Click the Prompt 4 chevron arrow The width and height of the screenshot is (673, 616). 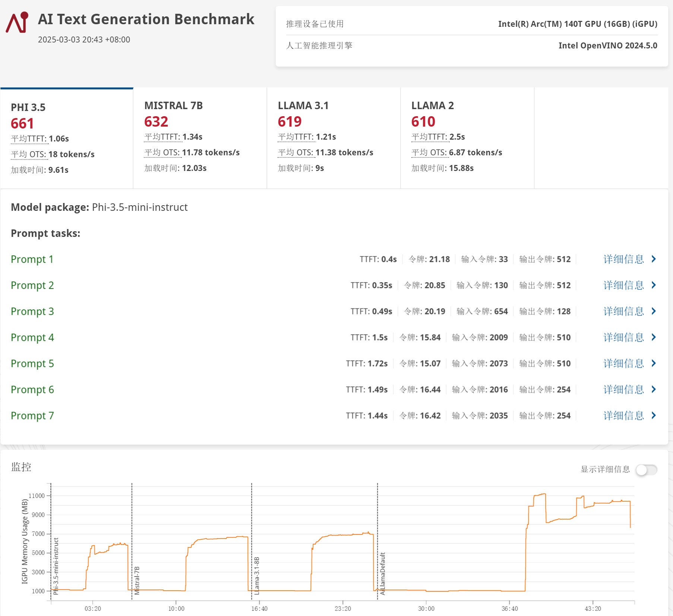tap(654, 337)
